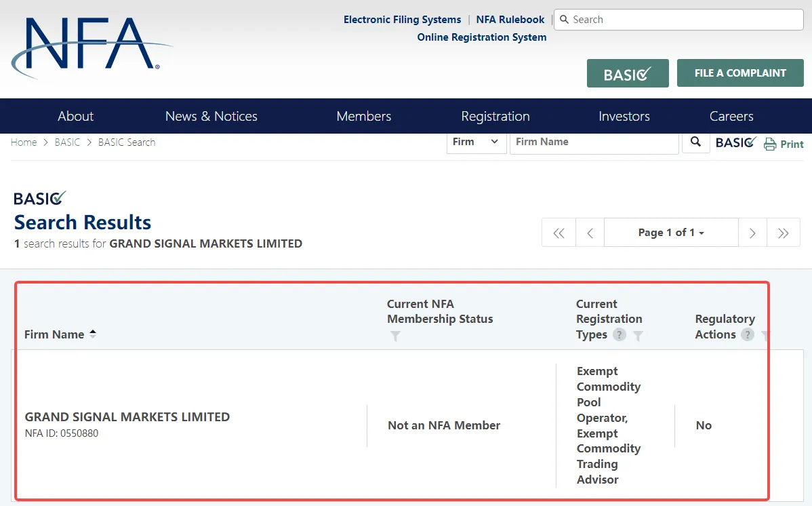Click Not an NFA Member cell

[444, 426]
